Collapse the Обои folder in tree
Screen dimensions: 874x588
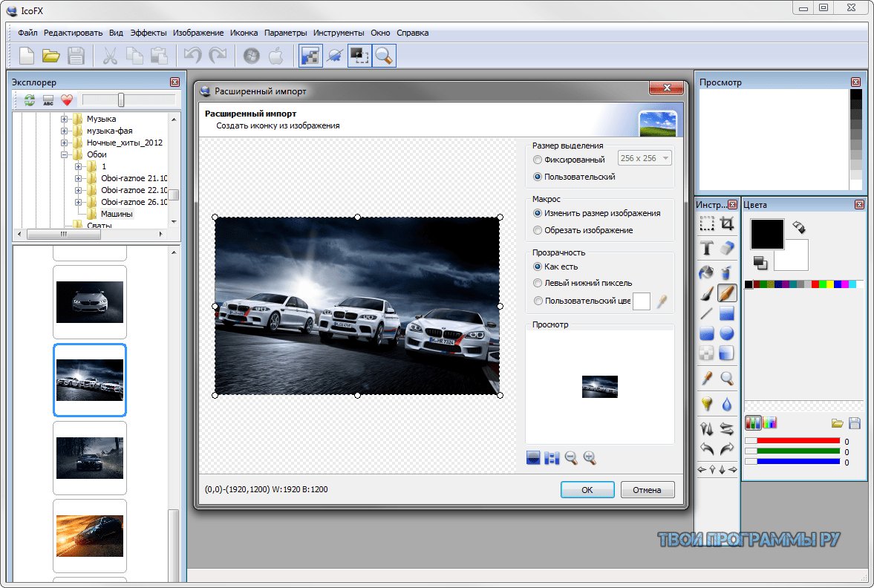point(65,154)
